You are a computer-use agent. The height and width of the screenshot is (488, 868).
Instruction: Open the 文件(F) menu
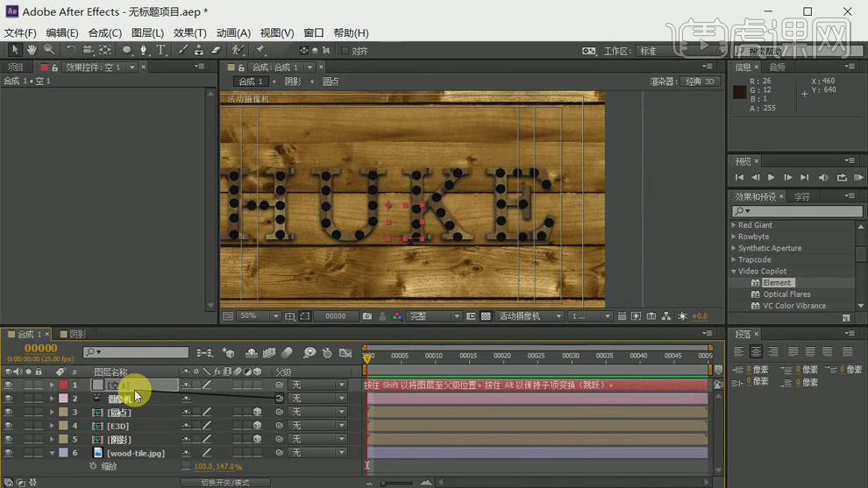tap(20, 33)
